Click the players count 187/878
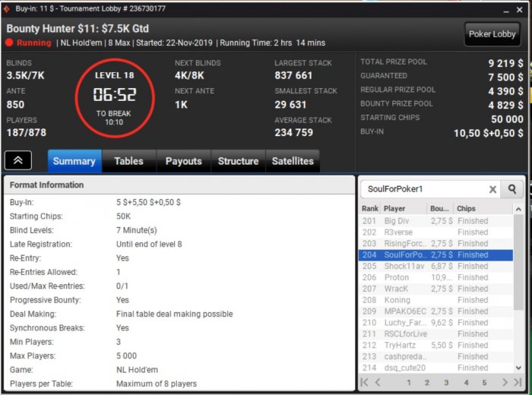Viewport: 532px width, 395px height. click(x=26, y=132)
